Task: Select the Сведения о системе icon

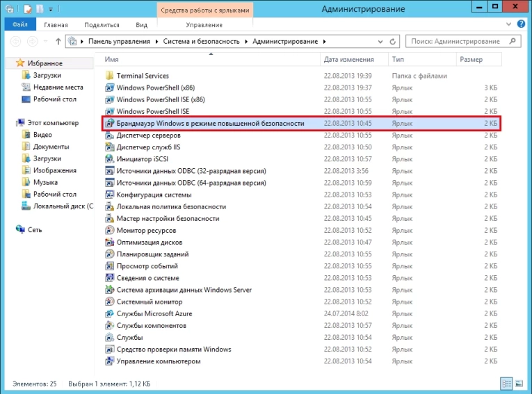Action: [x=109, y=278]
